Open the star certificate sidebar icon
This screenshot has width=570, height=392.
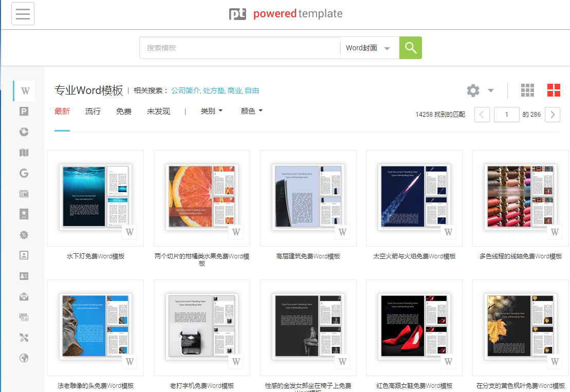pyautogui.click(x=24, y=214)
